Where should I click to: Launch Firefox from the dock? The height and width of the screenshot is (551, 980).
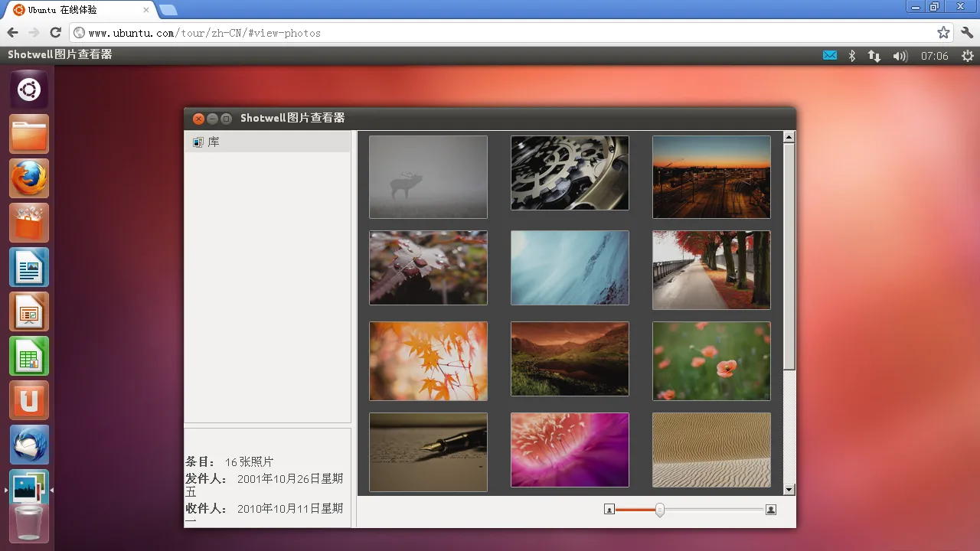(29, 179)
